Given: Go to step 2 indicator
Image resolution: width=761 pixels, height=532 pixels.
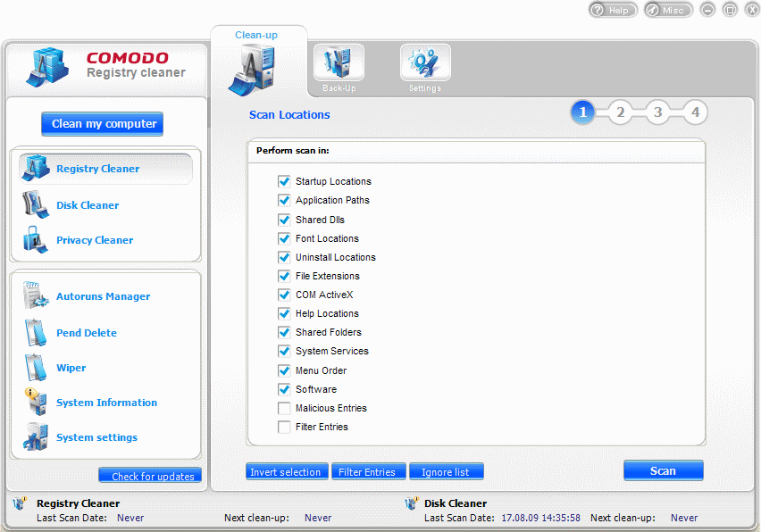Looking at the screenshot, I should pos(620,112).
